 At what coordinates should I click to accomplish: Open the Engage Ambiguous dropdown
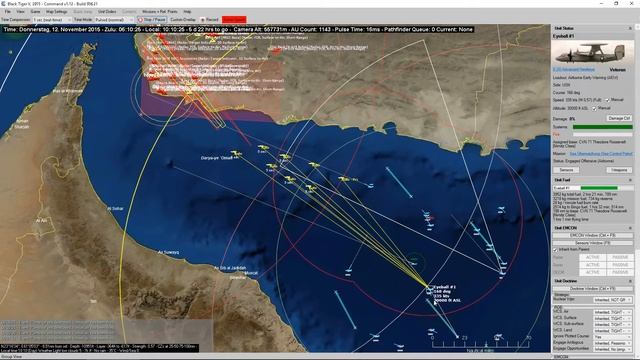[612, 343]
